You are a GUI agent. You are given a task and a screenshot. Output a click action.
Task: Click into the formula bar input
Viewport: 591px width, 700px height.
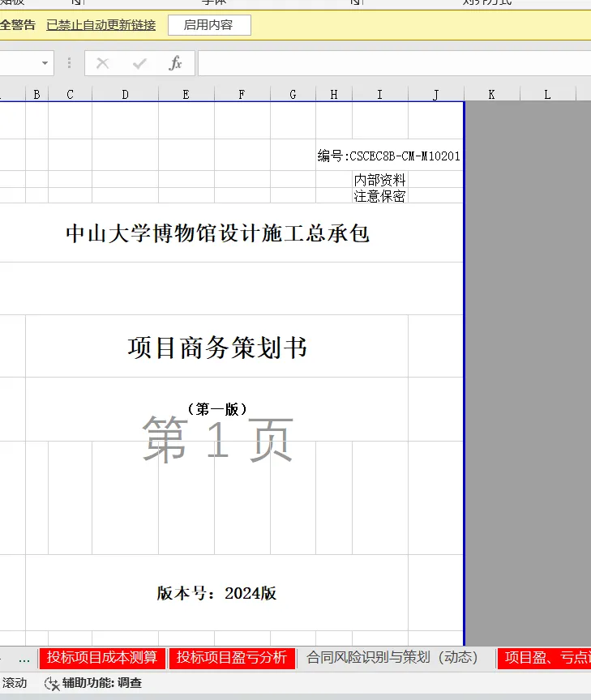395,63
